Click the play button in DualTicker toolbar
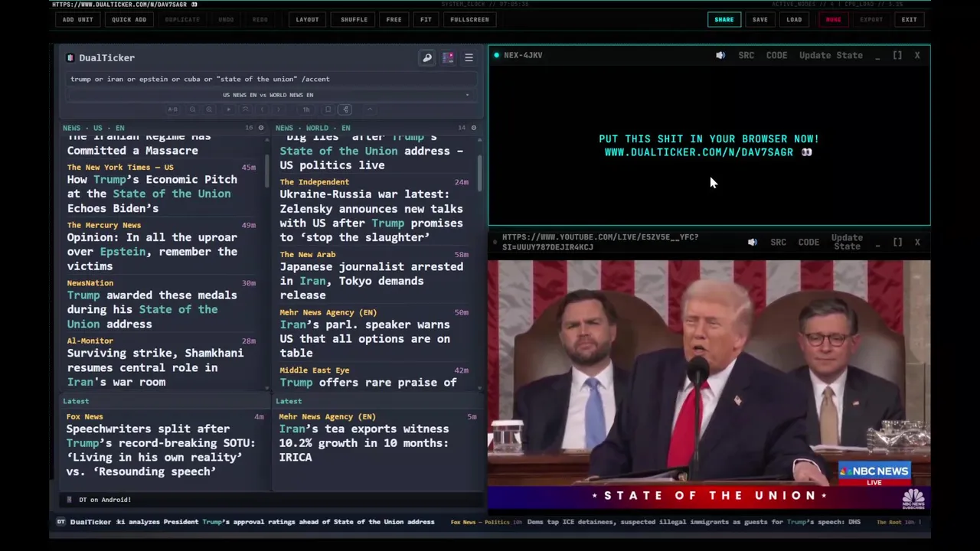Screen dimensions: 980x551 click(228, 109)
